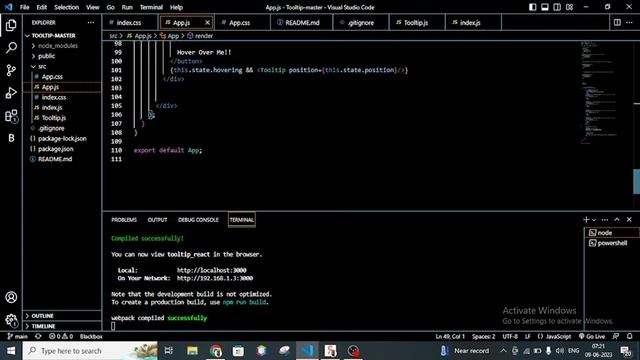This screenshot has width=640, height=360.
Task: Click Ln 49, Col 1 cursor position
Action: (x=450, y=336)
